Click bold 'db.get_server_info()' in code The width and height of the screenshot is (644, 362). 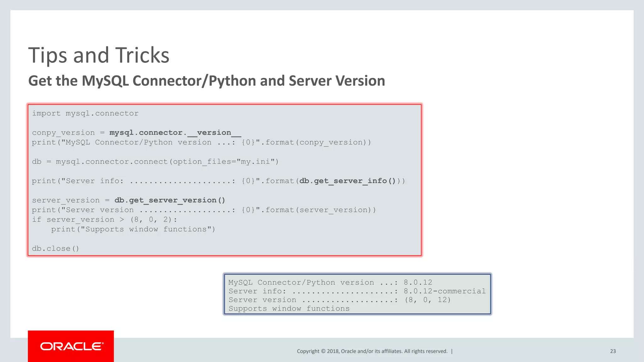tap(347, 181)
